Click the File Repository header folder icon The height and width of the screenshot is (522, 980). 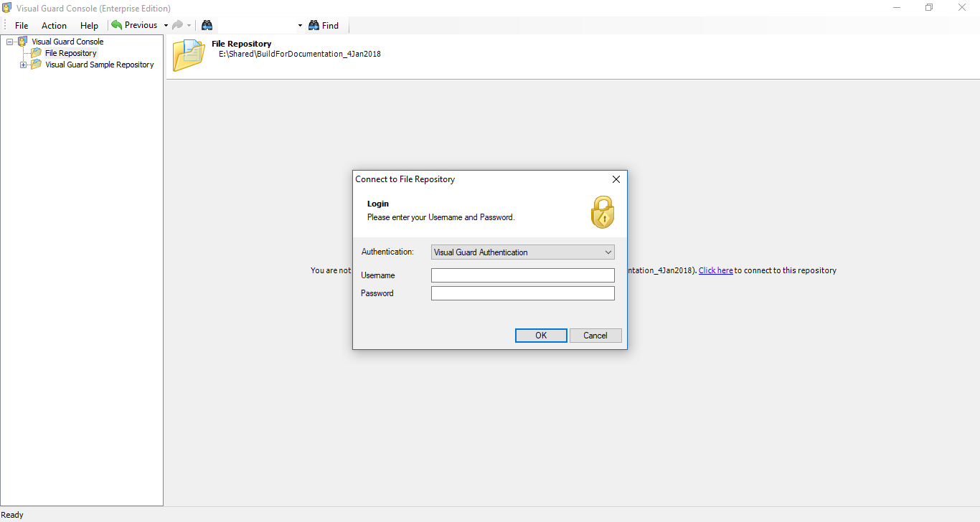coord(188,53)
